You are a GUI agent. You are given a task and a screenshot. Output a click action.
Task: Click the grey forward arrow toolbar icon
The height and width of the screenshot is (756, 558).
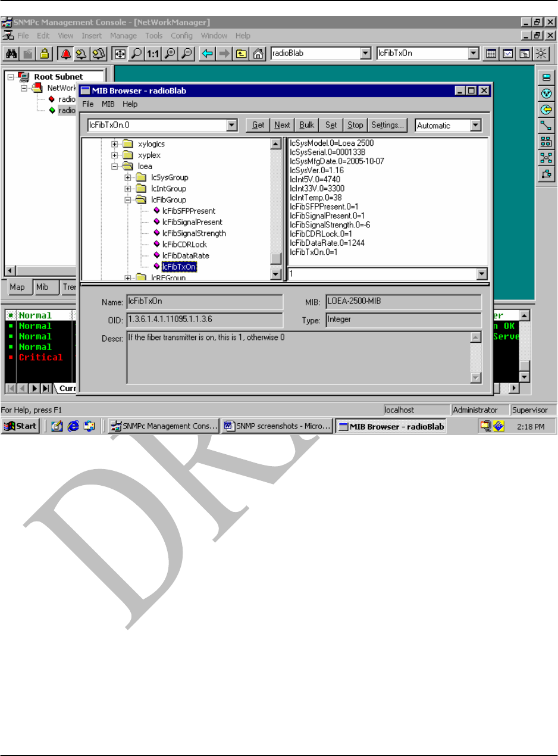tap(224, 54)
